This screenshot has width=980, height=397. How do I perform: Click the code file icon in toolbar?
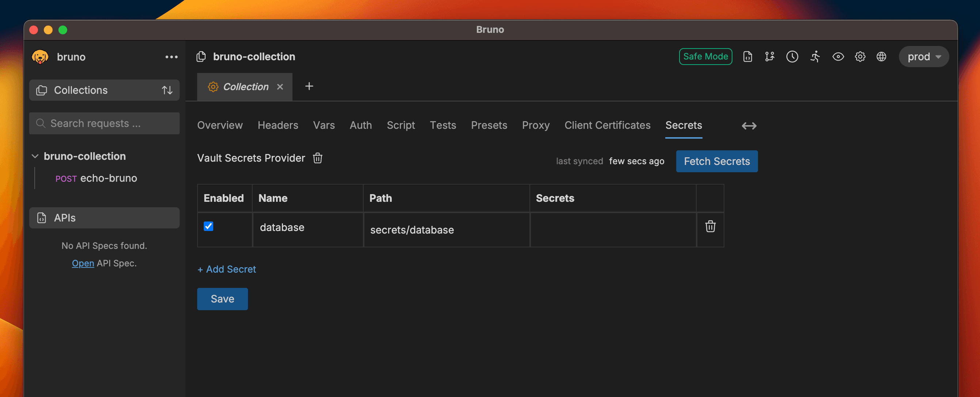tap(747, 56)
